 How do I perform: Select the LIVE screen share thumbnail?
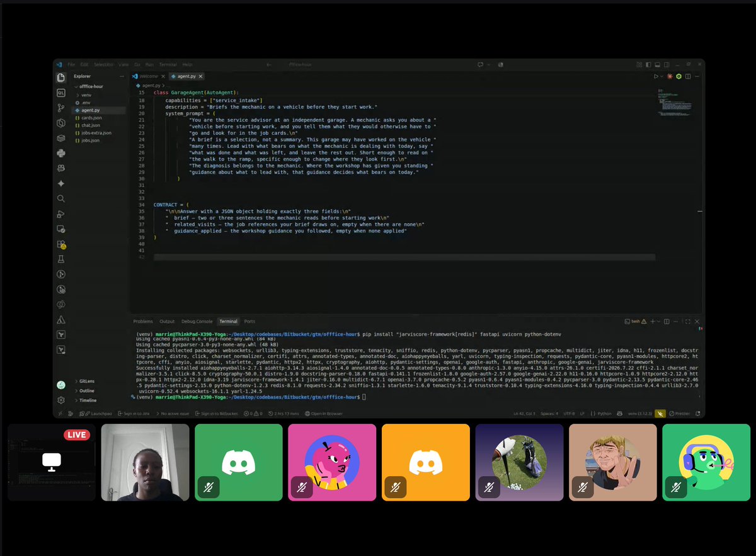pos(52,462)
